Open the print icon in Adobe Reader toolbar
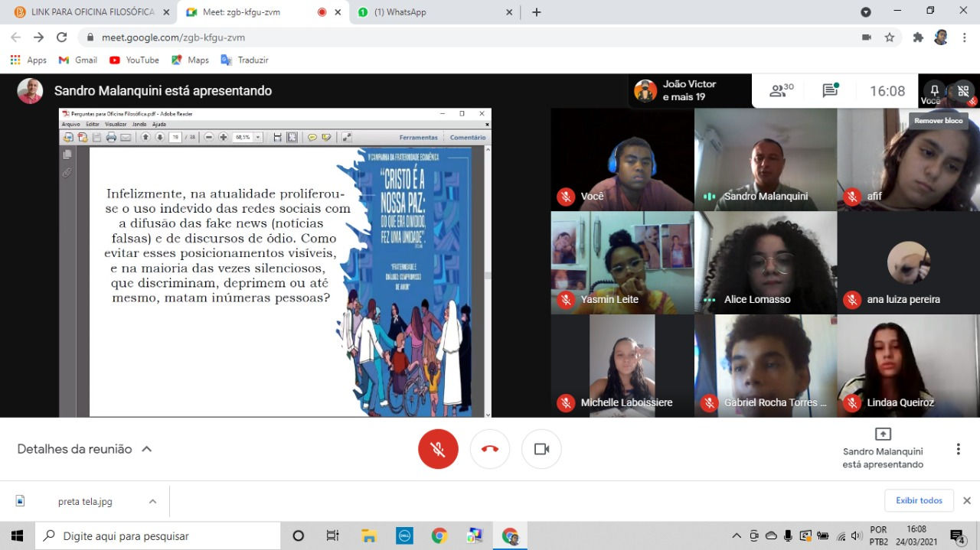 coord(111,137)
